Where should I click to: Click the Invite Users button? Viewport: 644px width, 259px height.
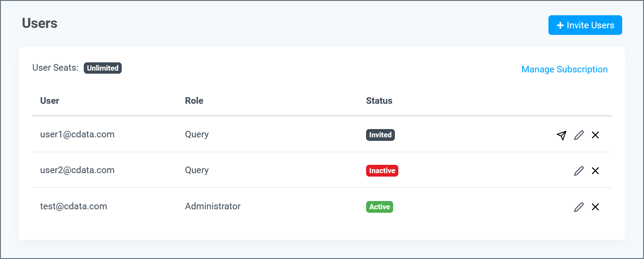(585, 25)
